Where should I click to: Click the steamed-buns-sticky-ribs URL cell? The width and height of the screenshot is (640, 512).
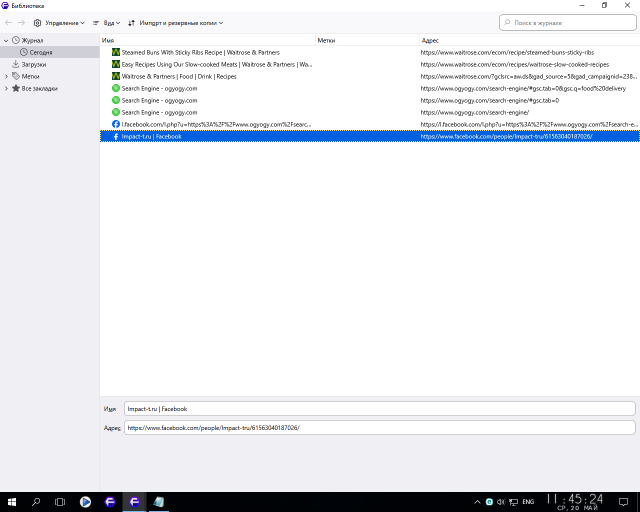point(507,52)
